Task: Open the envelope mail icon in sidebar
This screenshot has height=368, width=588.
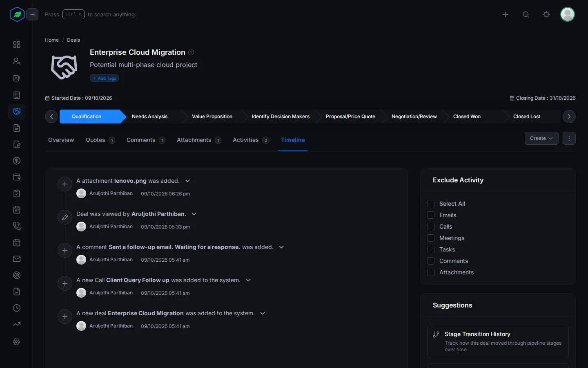Action: pyautogui.click(x=17, y=259)
